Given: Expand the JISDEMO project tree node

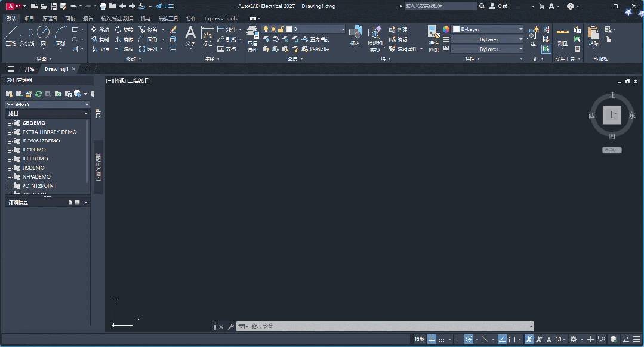Looking at the screenshot, I should [10, 169].
